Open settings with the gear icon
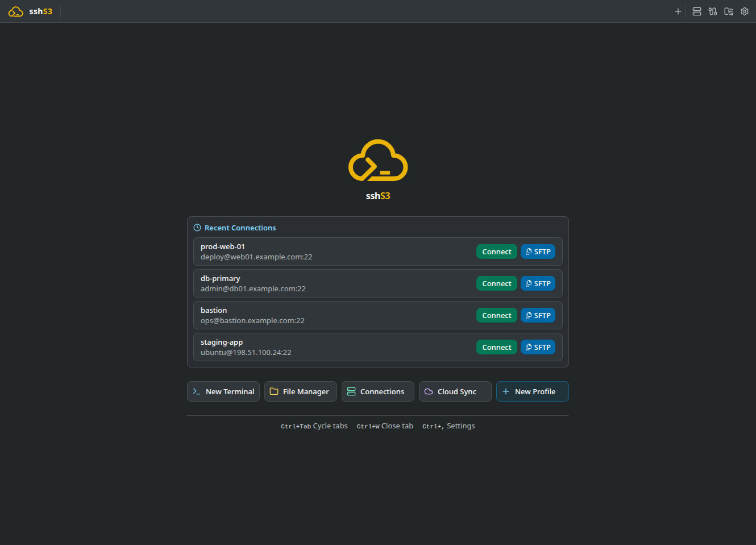756x545 pixels. click(x=745, y=11)
